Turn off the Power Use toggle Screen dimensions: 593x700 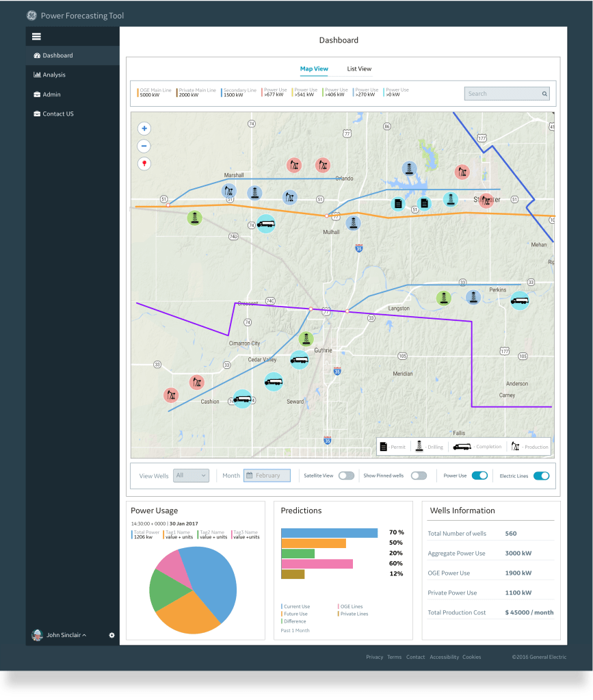[x=479, y=476]
